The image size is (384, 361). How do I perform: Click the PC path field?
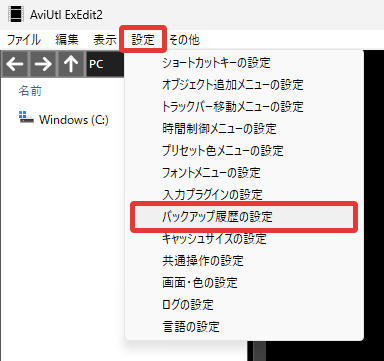105,64
